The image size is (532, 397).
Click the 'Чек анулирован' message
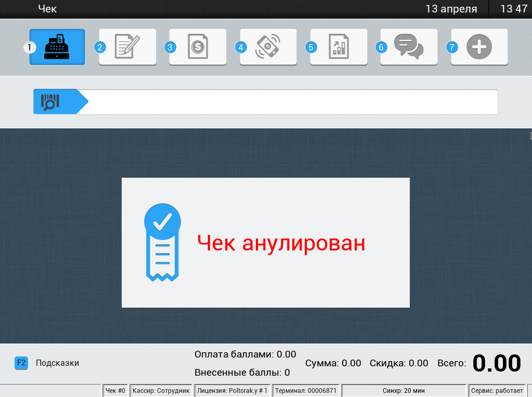pyautogui.click(x=281, y=243)
